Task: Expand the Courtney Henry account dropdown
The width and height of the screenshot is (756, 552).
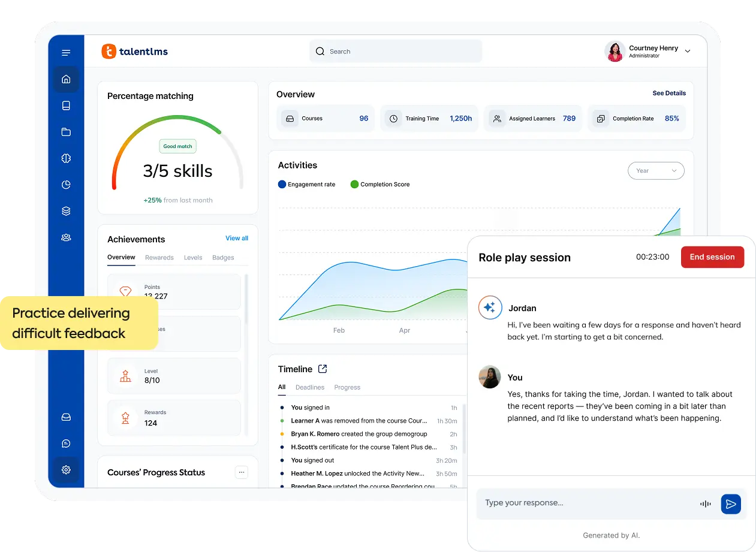Action: [688, 52]
